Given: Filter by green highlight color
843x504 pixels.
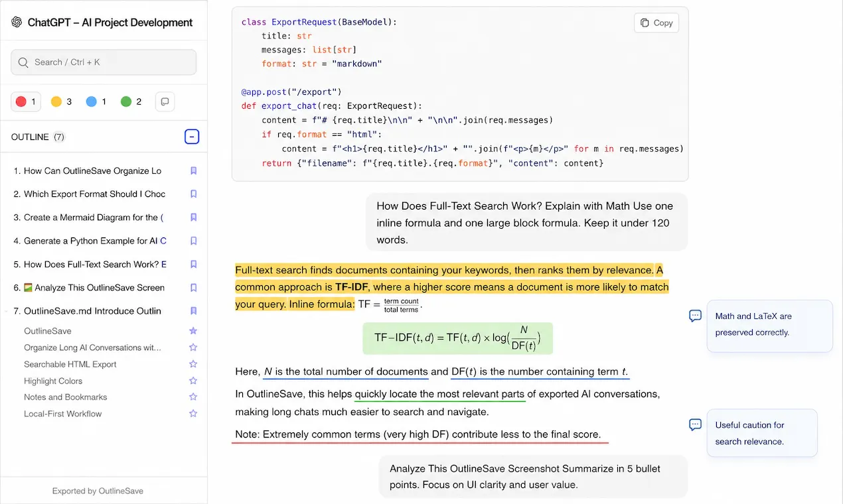Looking at the screenshot, I should [x=131, y=101].
